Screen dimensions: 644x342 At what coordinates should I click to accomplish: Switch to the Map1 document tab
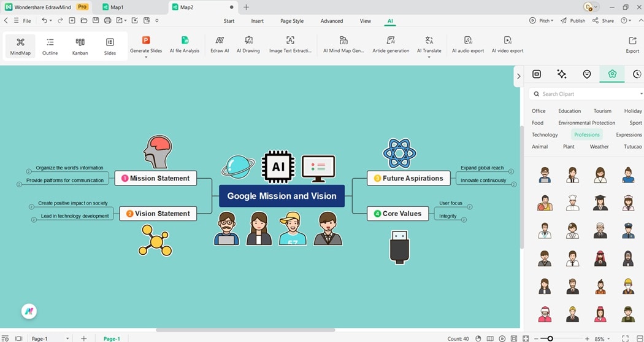pos(130,7)
